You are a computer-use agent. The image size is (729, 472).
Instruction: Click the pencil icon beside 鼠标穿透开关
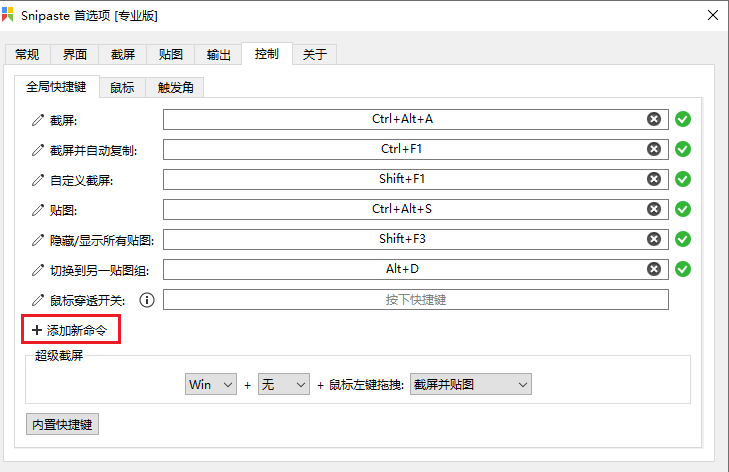click(38, 300)
